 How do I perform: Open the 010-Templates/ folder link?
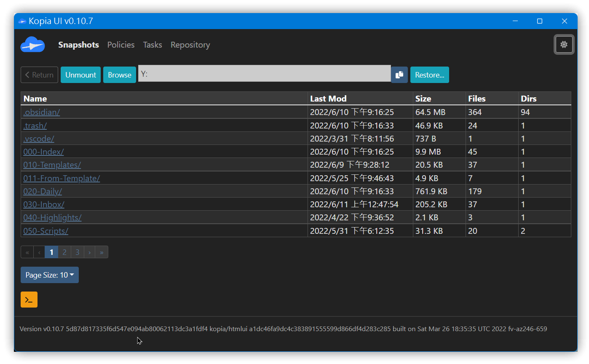52,165
